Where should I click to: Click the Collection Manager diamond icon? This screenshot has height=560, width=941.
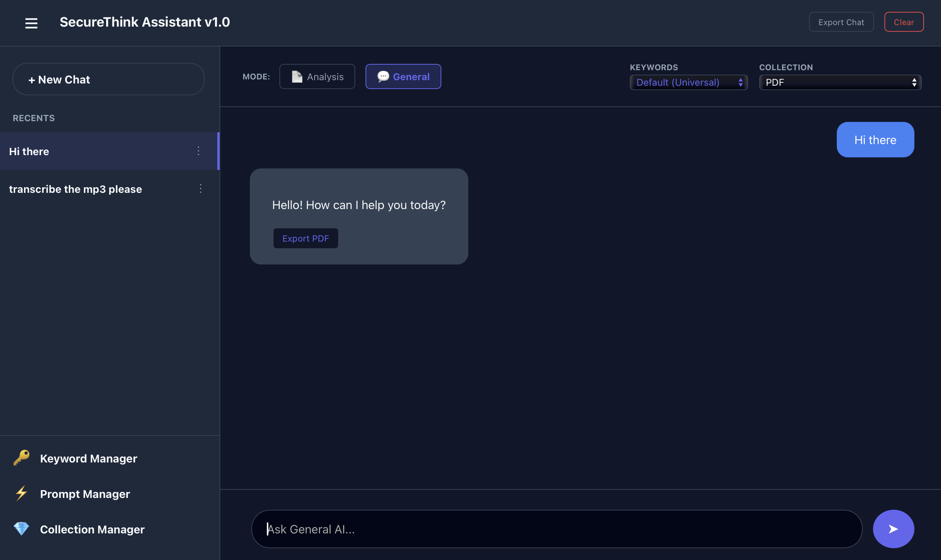click(x=21, y=529)
